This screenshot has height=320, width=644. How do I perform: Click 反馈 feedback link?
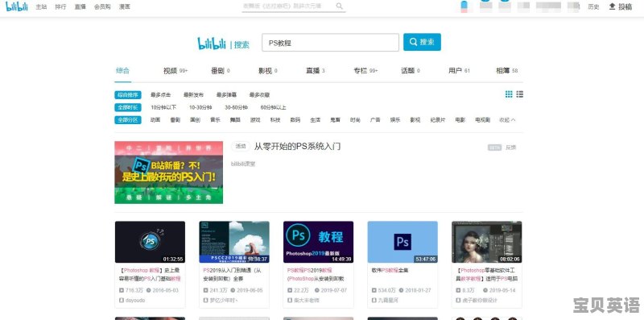(510, 148)
